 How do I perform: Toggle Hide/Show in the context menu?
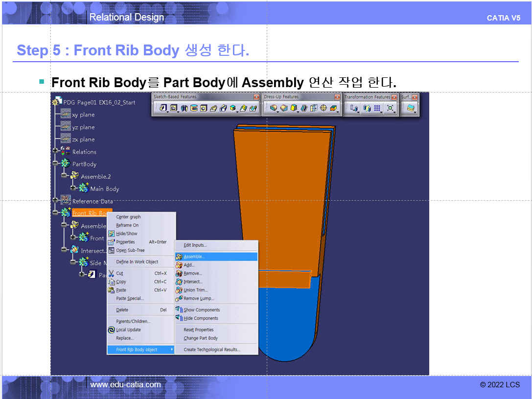tap(126, 234)
